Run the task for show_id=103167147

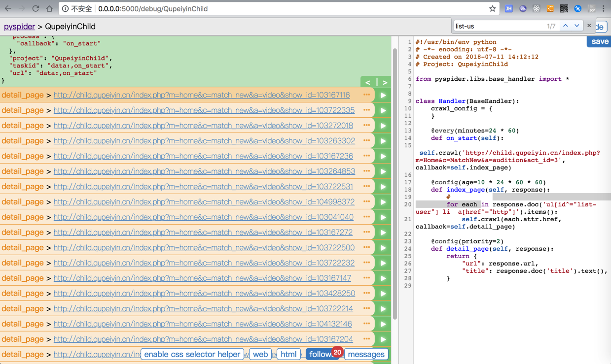(383, 278)
